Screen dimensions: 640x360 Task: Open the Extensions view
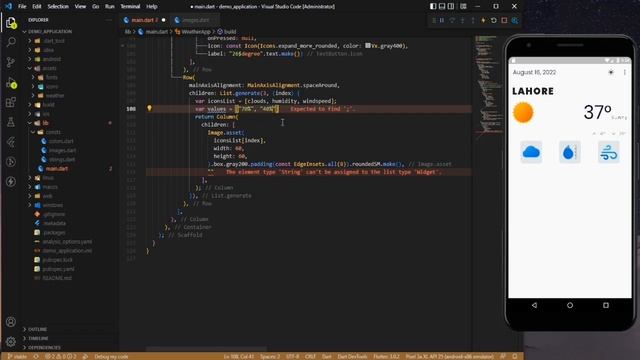coord(11,102)
